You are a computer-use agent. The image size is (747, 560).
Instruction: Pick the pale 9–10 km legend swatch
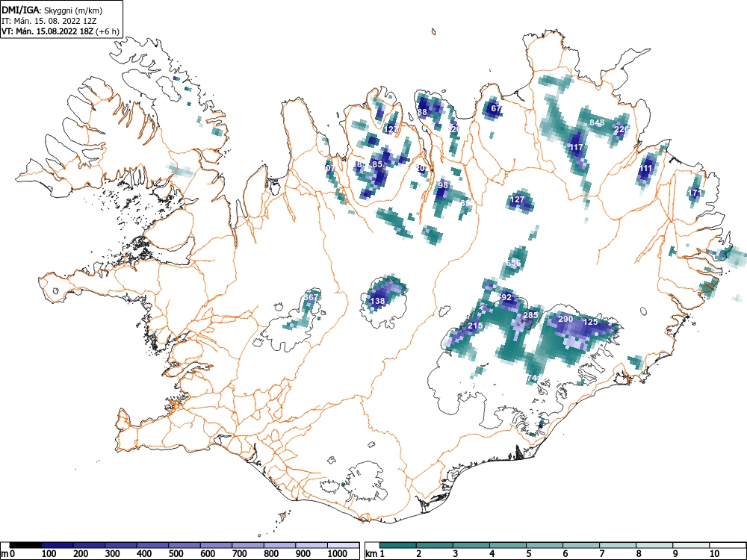(691, 545)
